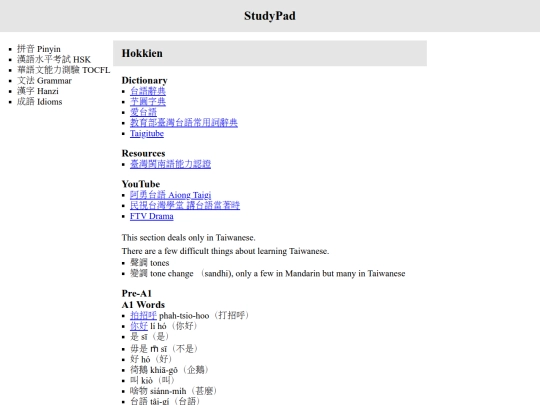Viewport: 540px width, 405px height.
Task: Click the StudyPad site title
Action: [x=270, y=16]
